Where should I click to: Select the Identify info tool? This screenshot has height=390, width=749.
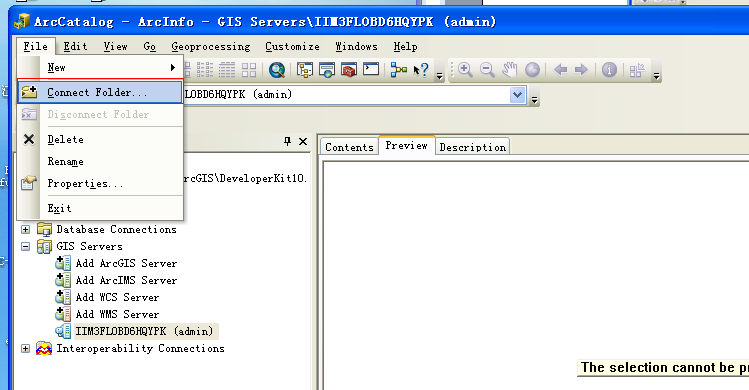pyautogui.click(x=609, y=70)
